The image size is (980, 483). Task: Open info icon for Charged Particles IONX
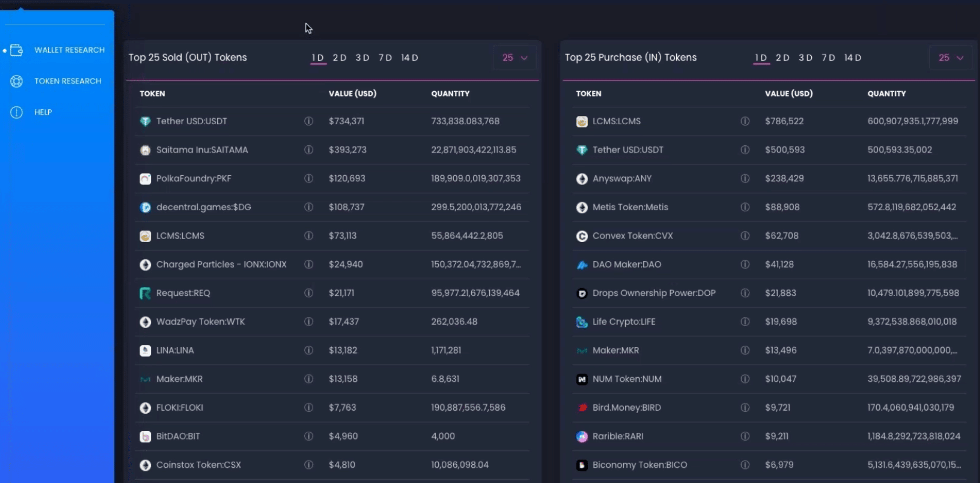(308, 264)
